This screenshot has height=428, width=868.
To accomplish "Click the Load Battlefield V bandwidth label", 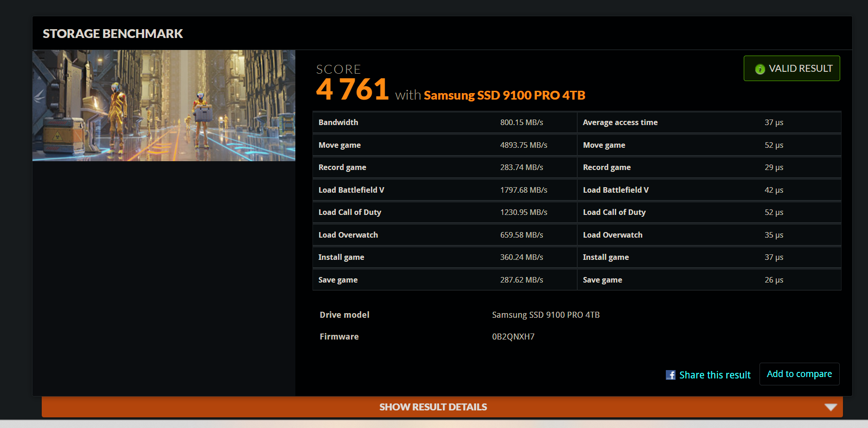I will [x=351, y=190].
